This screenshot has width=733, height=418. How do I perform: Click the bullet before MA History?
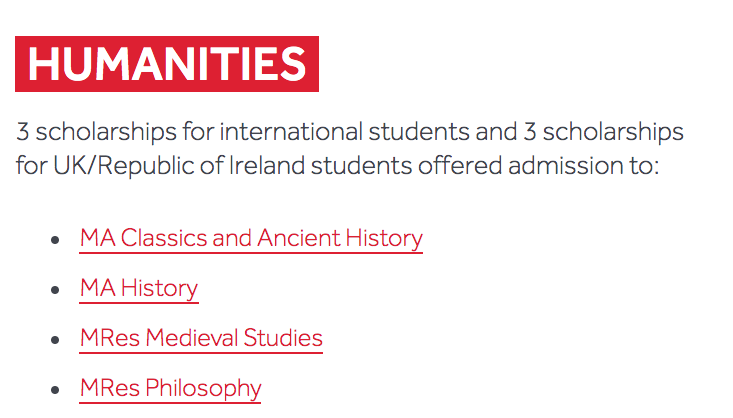55,290
